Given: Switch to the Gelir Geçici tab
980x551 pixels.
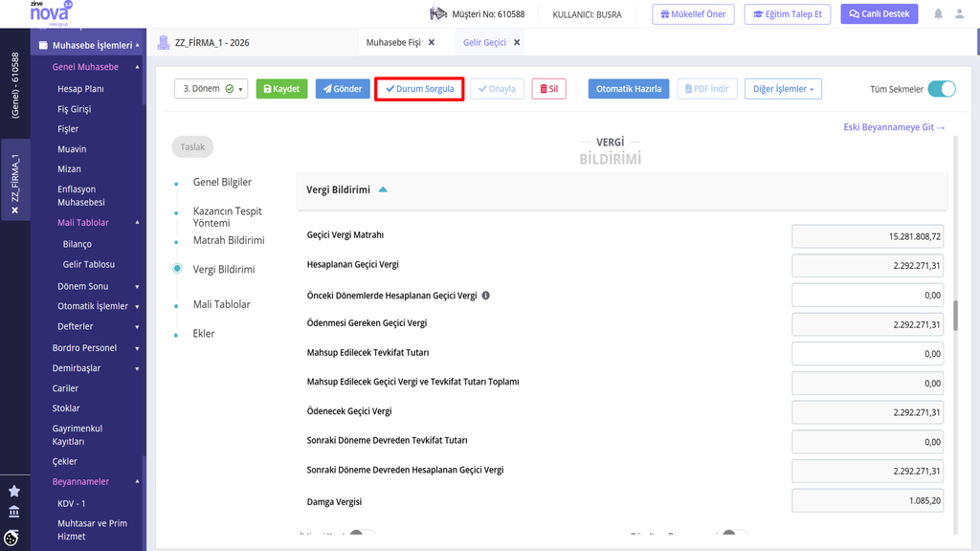Looking at the screenshot, I should point(484,42).
